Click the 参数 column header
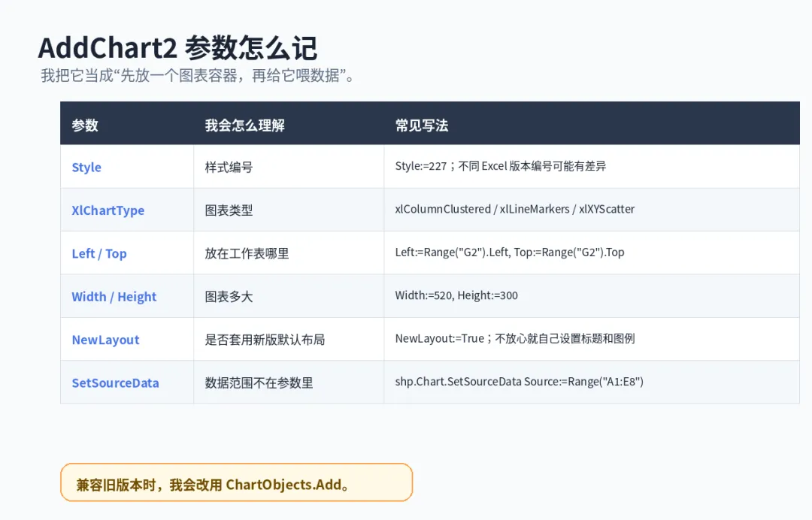 pos(85,125)
